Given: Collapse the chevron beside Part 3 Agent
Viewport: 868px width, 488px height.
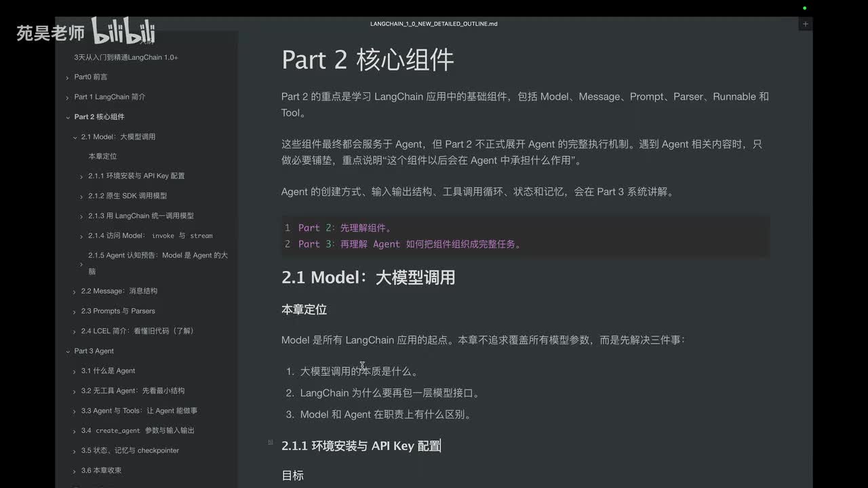Looking at the screenshot, I should [67, 352].
